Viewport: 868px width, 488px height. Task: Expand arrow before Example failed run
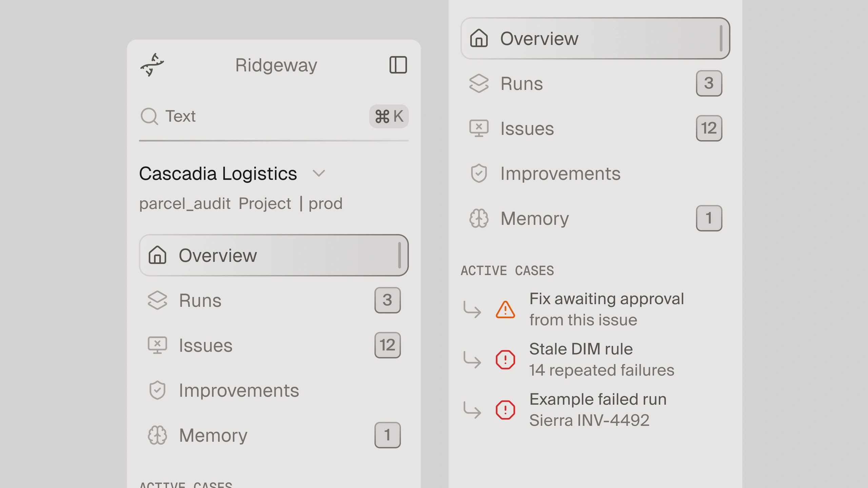[x=472, y=410]
